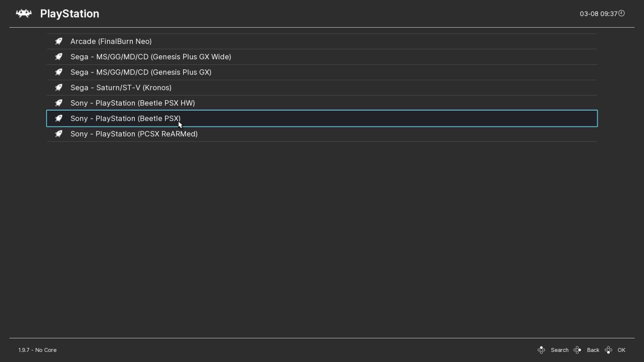Click the rocket icon beside Genesis Plus GX Wide
The image size is (644, 362).
[x=59, y=57]
